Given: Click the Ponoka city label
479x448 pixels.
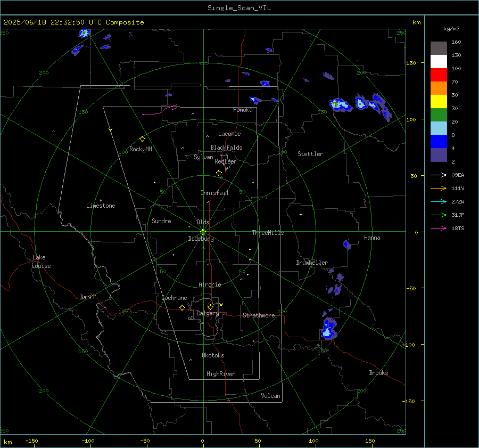Looking at the screenshot, I should click(x=243, y=110).
